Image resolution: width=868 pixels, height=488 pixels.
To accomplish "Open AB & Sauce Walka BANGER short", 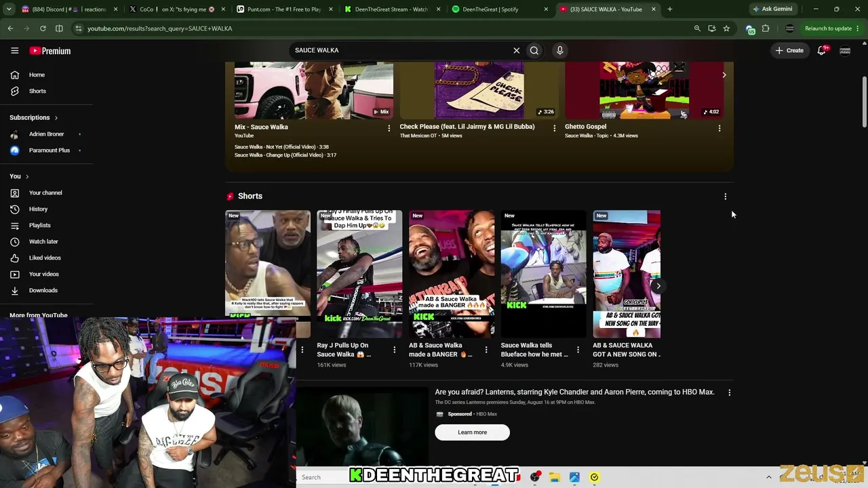I will point(452,274).
